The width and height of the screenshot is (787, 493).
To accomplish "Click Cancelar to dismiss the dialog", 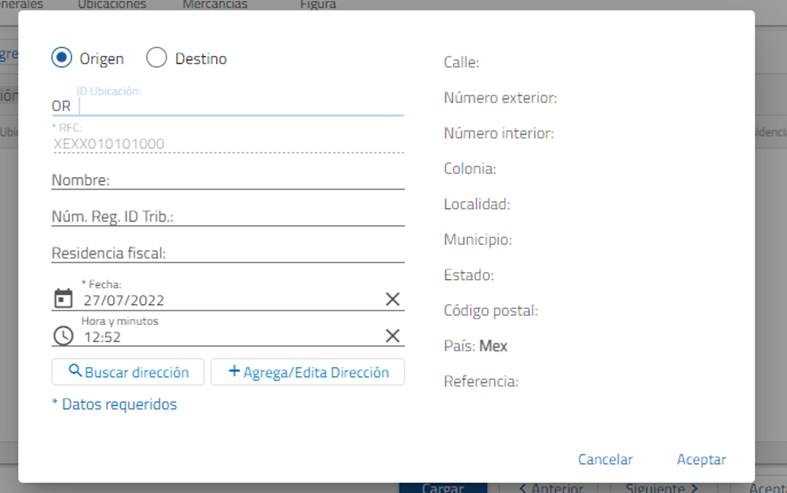I will point(605,459).
